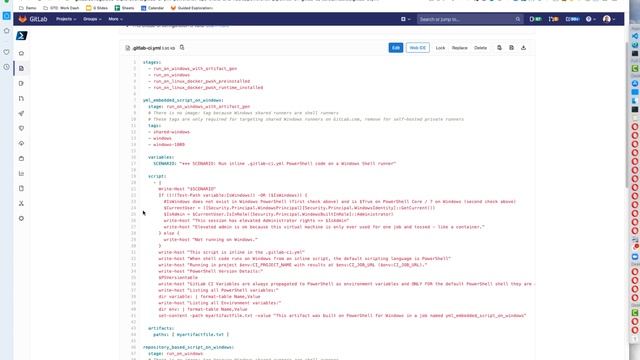Screen dimensions: 640x360
Task: Open raw file icon in file header
Action: point(511,48)
